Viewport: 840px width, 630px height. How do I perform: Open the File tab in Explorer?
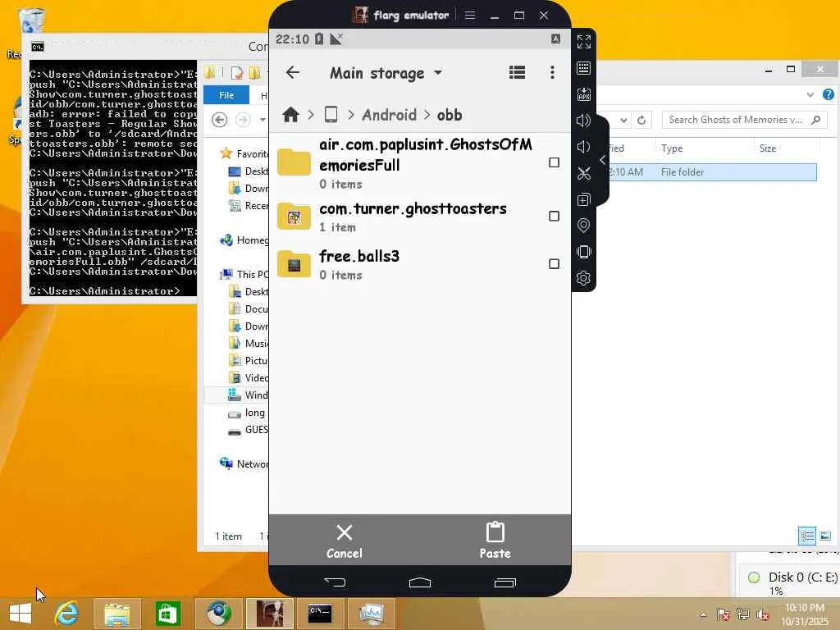(x=226, y=95)
